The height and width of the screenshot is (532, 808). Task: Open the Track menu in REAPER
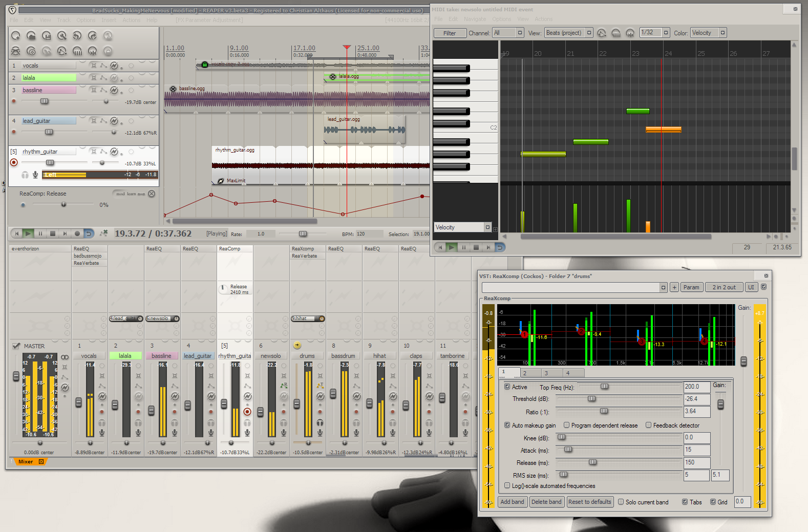[x=64, y=20]
